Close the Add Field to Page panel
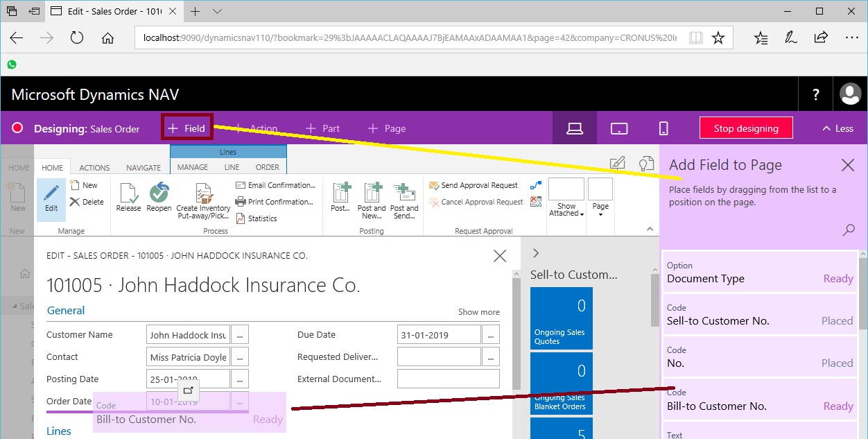 point(847,165)
